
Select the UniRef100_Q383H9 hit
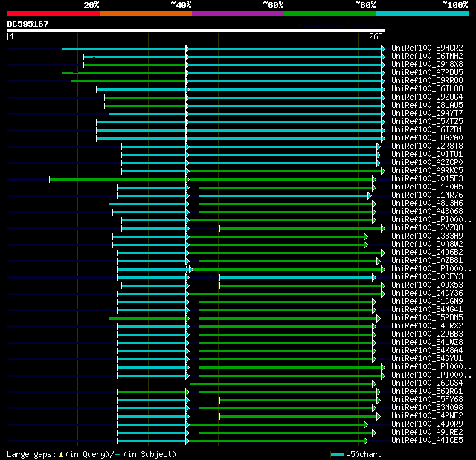[427, 236]
